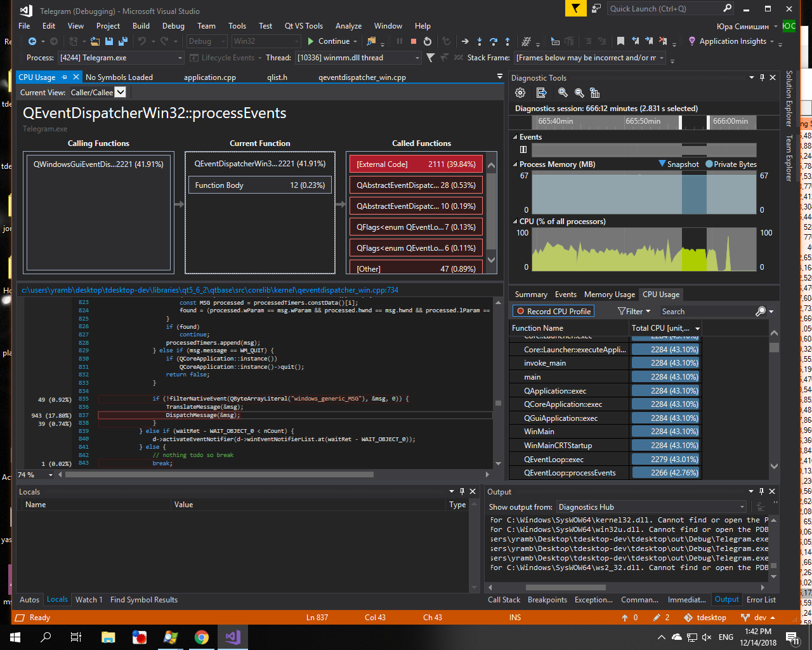The width and height of the screenshot is (812, 650).
Task: Pin the Diagnostic Tools panel
Action: (x=762, y=77)
